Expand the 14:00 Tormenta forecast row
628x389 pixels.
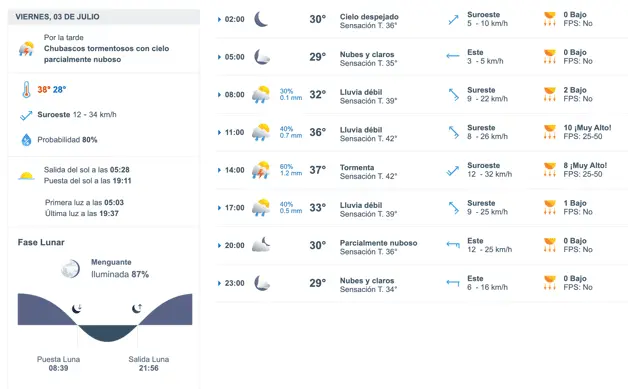click(x=421, y=170)
